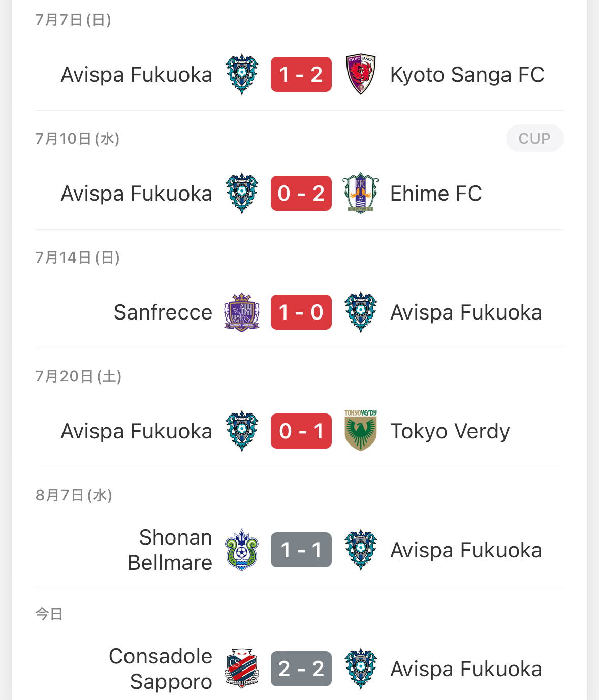The height and width of the screenshot is (700, 599).
Task: Open today's 2 - 2 score badge
Action: [x=301, y=669]
